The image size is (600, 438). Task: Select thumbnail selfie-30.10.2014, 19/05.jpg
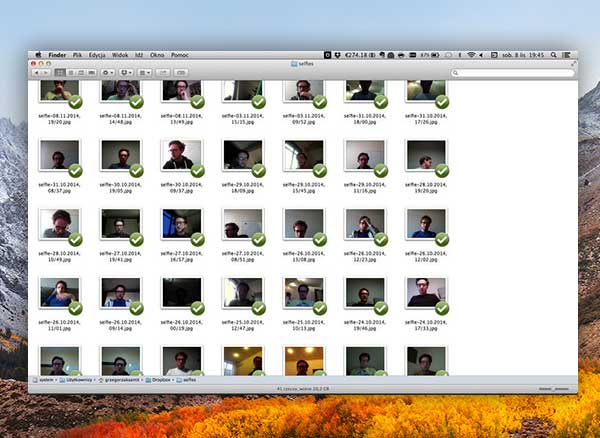point(121,155)
